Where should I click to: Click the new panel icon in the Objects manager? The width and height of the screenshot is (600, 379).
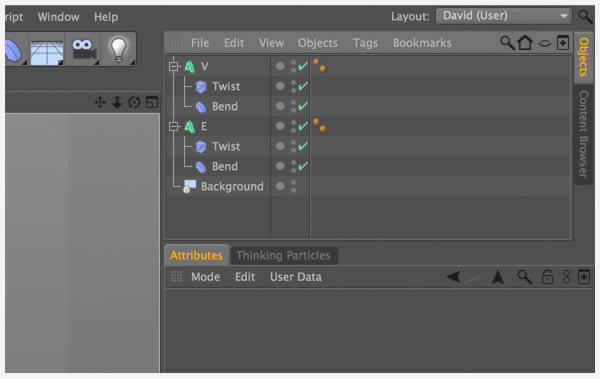point(562,43)
